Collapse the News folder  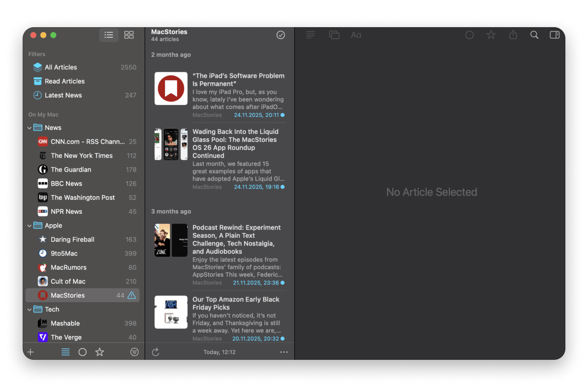(29, 127)
